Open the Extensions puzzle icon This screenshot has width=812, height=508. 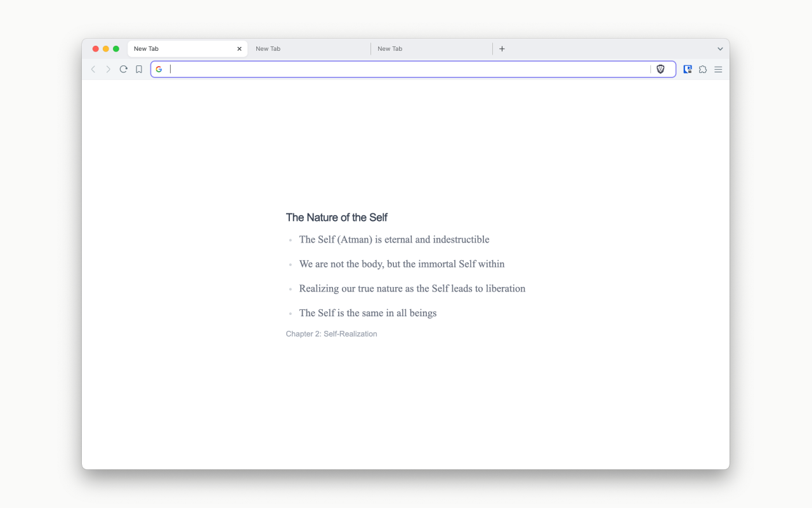coord(703,69)
